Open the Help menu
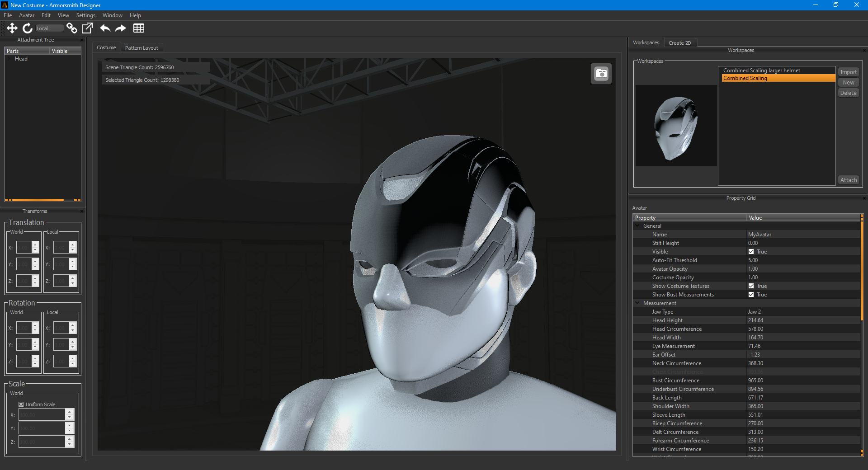This screenshot has height=470, width=868. [x=135, y=15]
